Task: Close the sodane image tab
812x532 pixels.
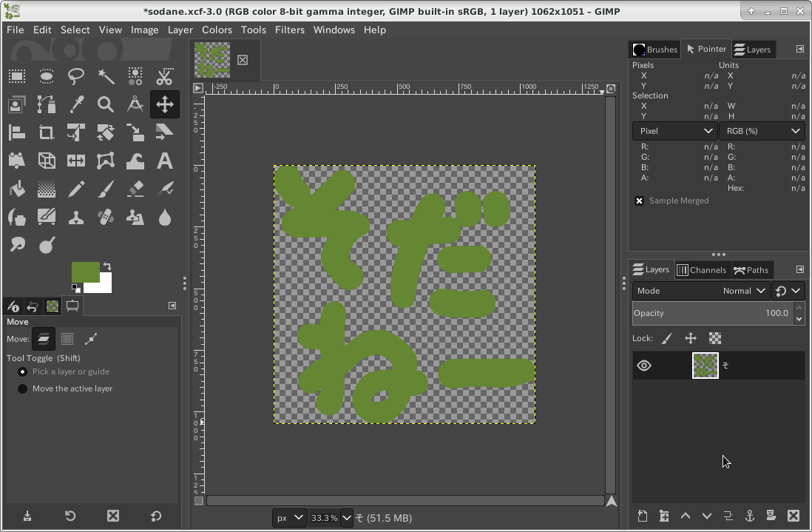Action: pyautogui.click(x=243, y=60)
